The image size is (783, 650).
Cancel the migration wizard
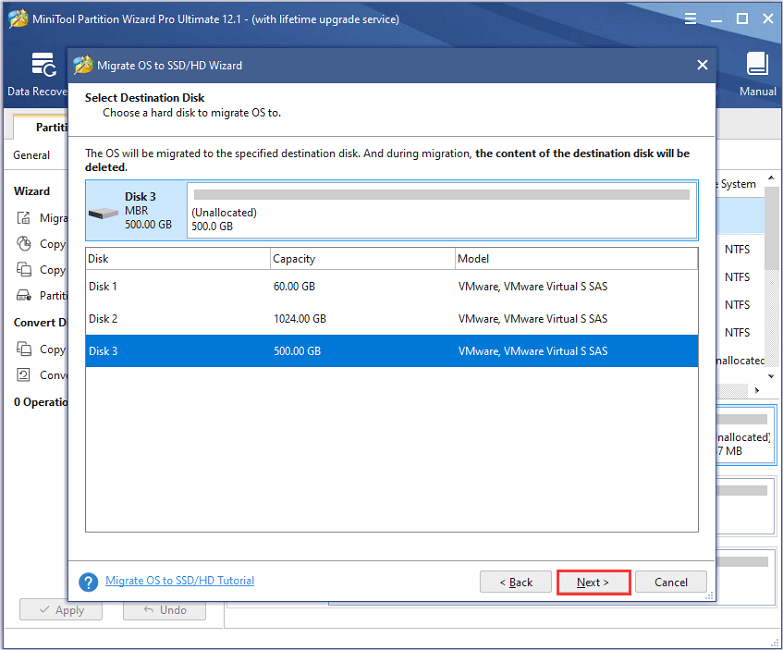click(671, 582)
